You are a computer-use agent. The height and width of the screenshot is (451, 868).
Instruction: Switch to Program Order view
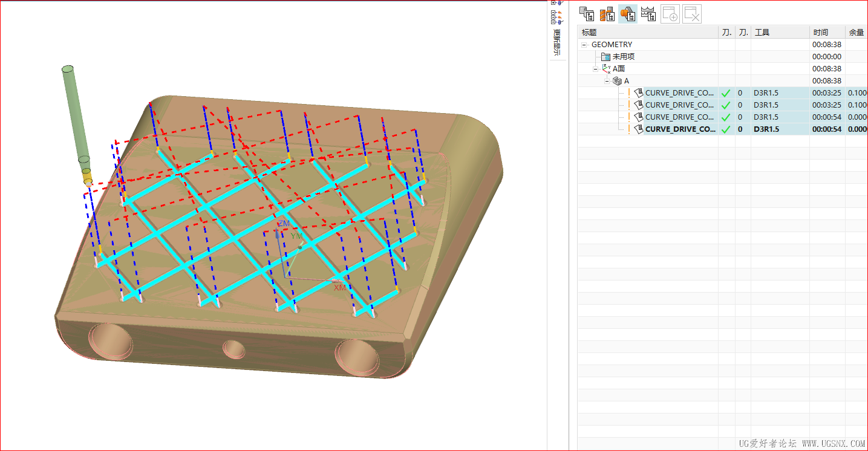click(x=586, y=13)
